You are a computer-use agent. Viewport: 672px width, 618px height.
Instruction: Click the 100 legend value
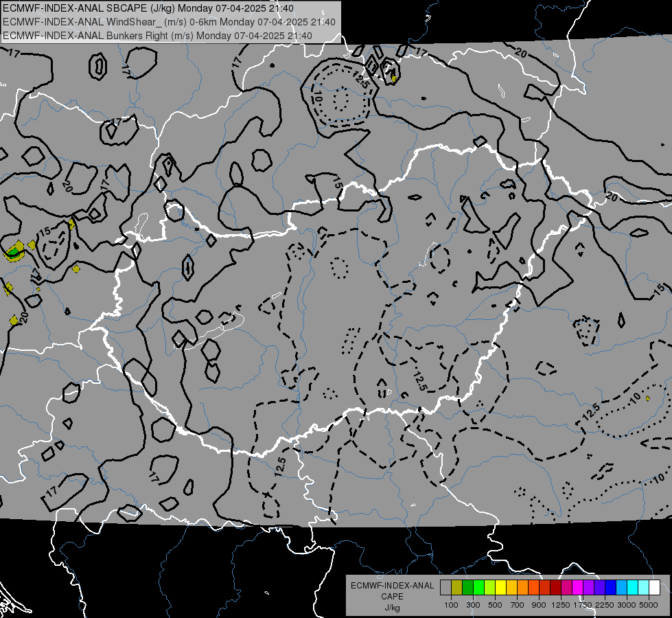(x=451, y=605)
